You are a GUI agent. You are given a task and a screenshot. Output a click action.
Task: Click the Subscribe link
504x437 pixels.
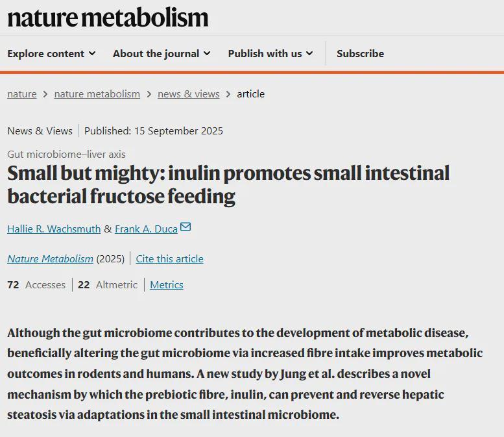pos(360,53)
